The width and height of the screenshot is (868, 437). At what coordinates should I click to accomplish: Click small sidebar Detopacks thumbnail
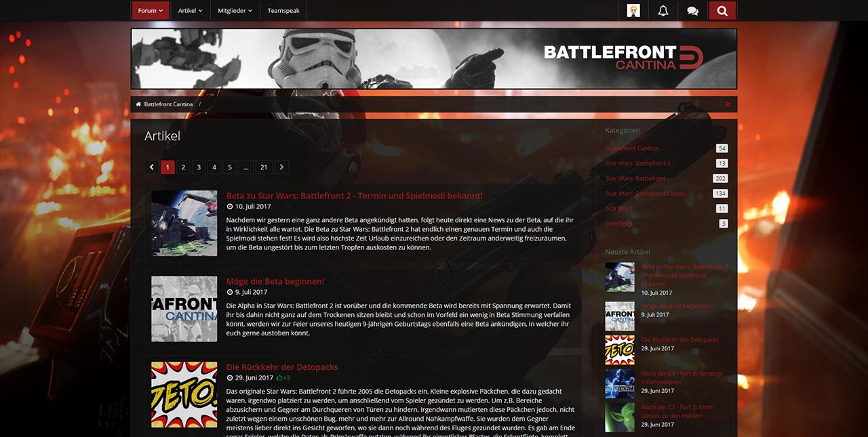[620, 350]
